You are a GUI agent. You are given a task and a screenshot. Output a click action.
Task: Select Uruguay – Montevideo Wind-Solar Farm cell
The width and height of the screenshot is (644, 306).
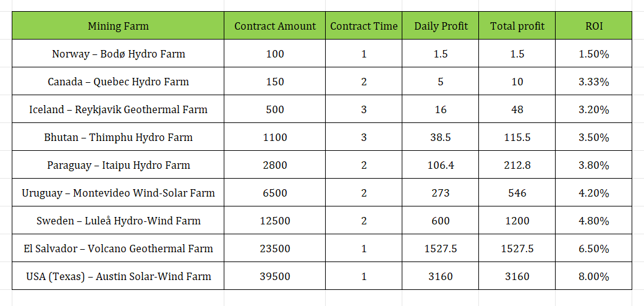118,193
